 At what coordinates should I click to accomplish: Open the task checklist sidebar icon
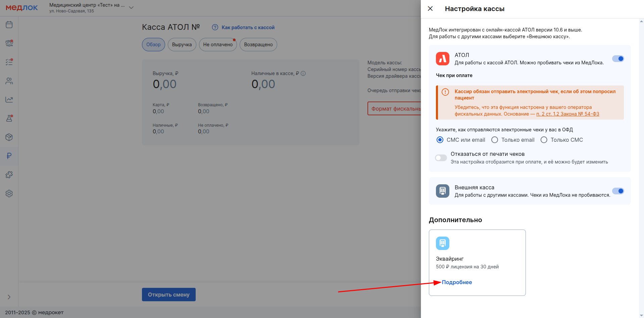coord(9,62)
